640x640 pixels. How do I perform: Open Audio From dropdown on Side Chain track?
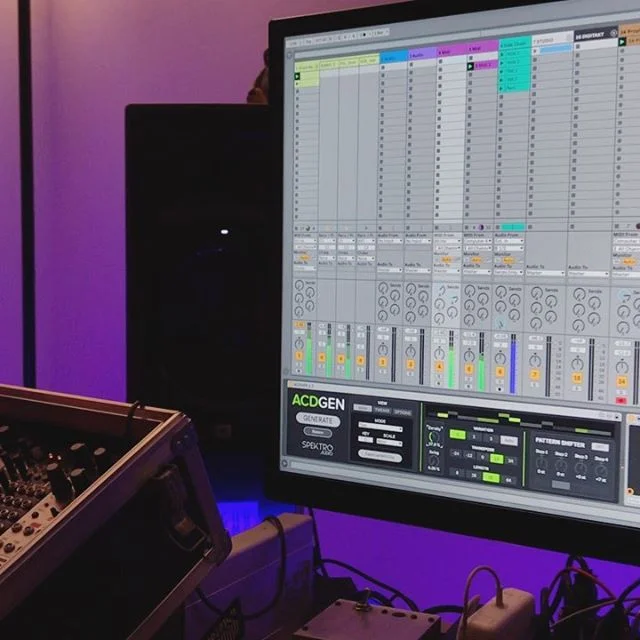coord(509,241)
